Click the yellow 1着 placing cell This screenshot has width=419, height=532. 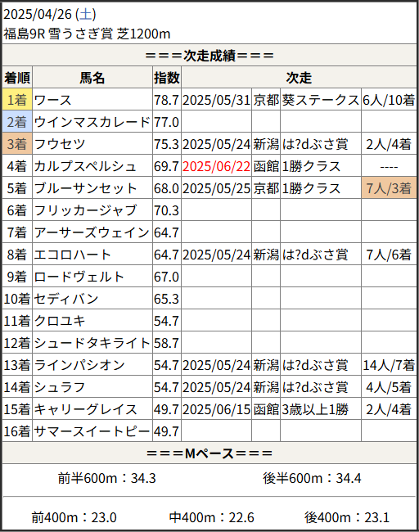[17, 100]
